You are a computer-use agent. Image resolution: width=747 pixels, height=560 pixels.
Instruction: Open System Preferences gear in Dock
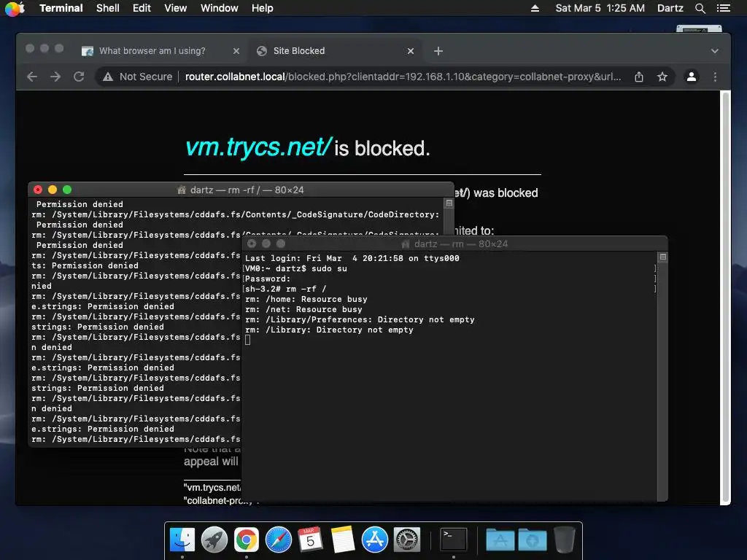click(406, 540)
